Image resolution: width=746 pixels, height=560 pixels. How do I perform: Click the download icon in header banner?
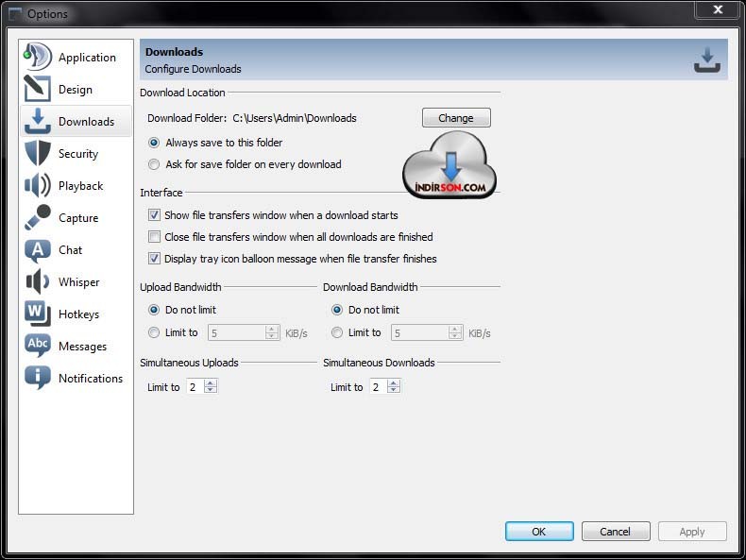click(707, 59)
